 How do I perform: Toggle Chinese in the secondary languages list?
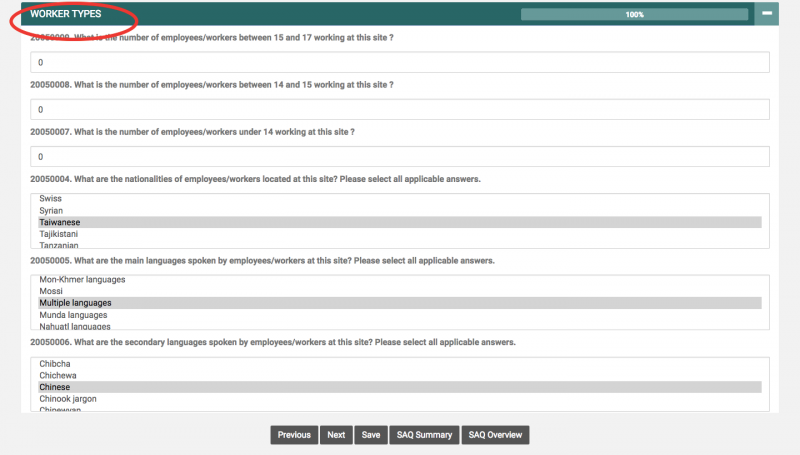point(55,387)
